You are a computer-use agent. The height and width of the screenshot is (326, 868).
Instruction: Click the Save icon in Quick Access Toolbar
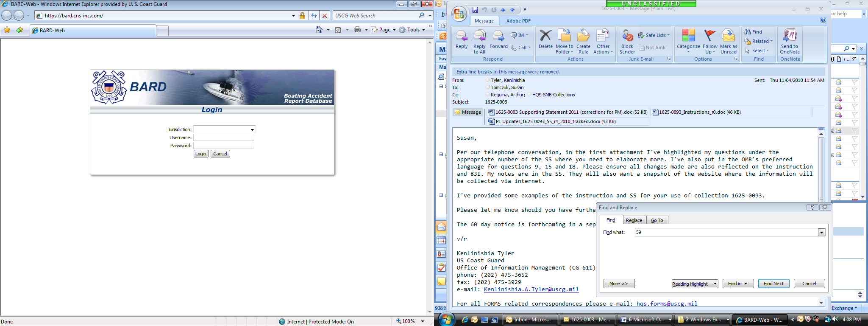(475, 10)
